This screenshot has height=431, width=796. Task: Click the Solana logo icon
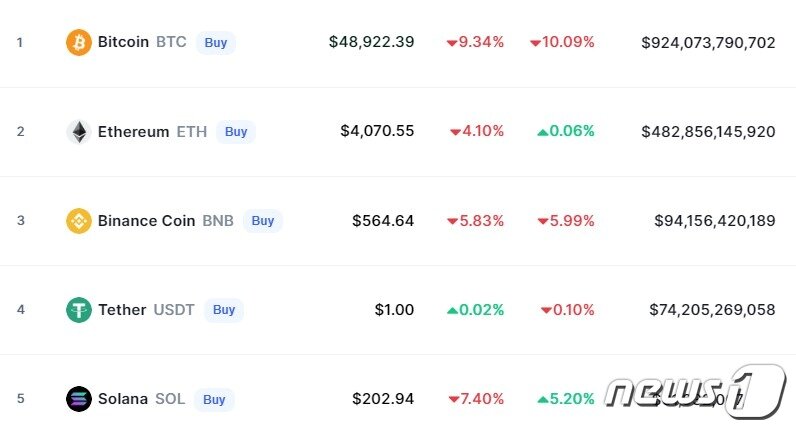pos(78,399)
